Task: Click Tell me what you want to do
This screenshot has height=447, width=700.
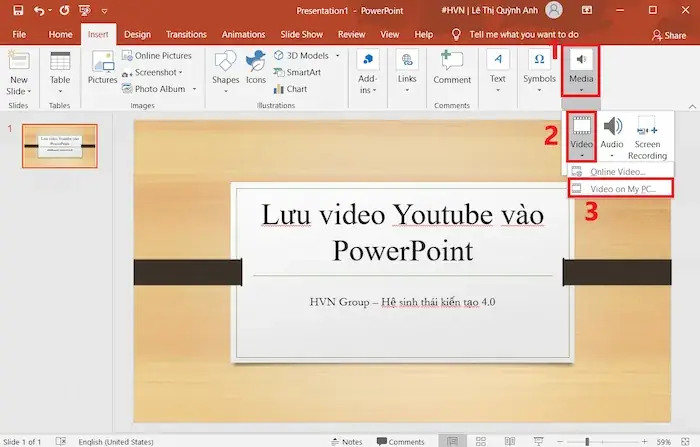Action: coord(523,34)
